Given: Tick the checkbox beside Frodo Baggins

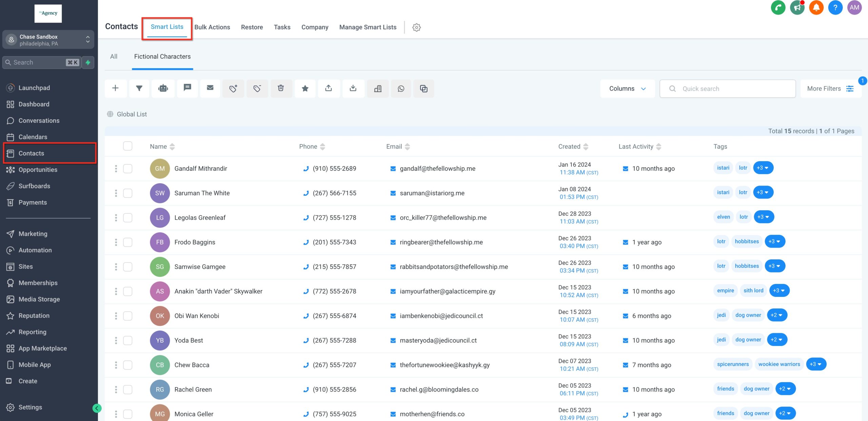Looking at the screenshot, I should pos(128,242).
